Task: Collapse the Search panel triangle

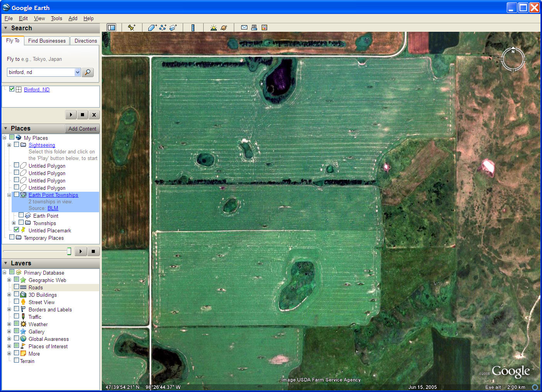Action: click(x=5, y=28)
